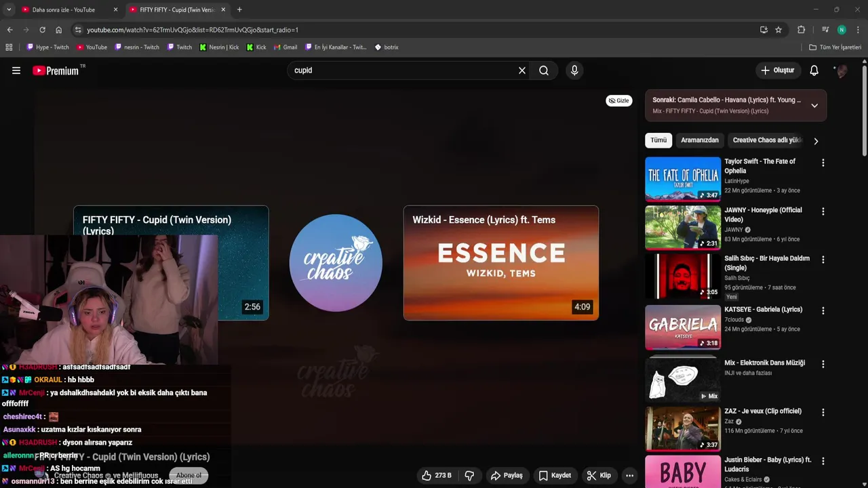This screenshot has height=488, width=868.
Task: Share the video with Paylaş
Action: coord(507,475)
